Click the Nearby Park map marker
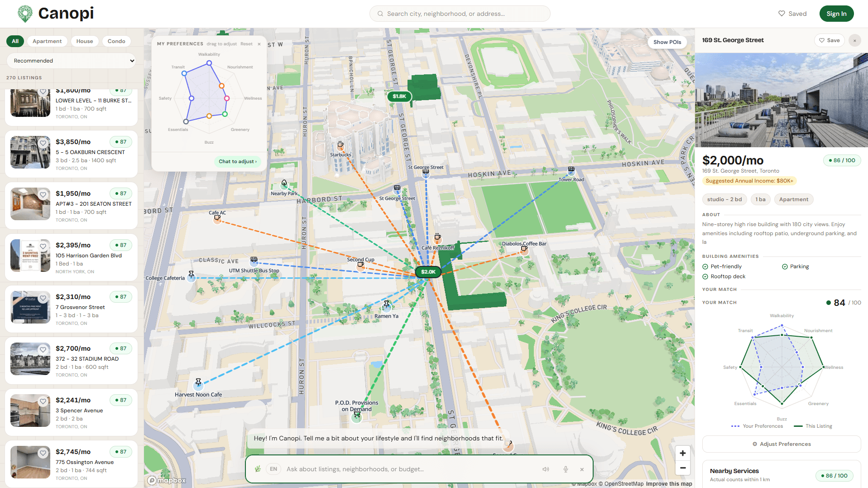868x488 pixels. (284, 184)
